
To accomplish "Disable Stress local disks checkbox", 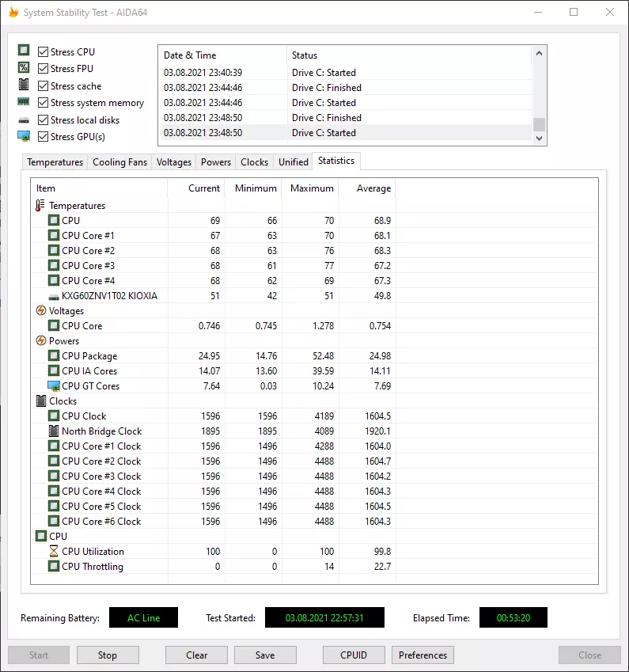I will (43, 120).
